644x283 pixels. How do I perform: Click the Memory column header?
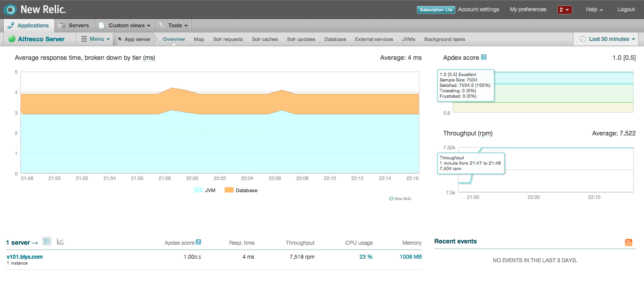tap(412, 243)
